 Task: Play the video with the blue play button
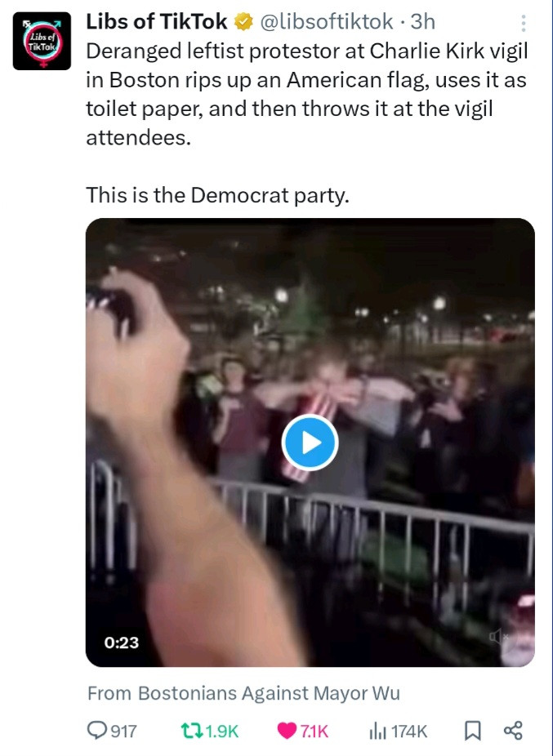(x=310, y=442)
